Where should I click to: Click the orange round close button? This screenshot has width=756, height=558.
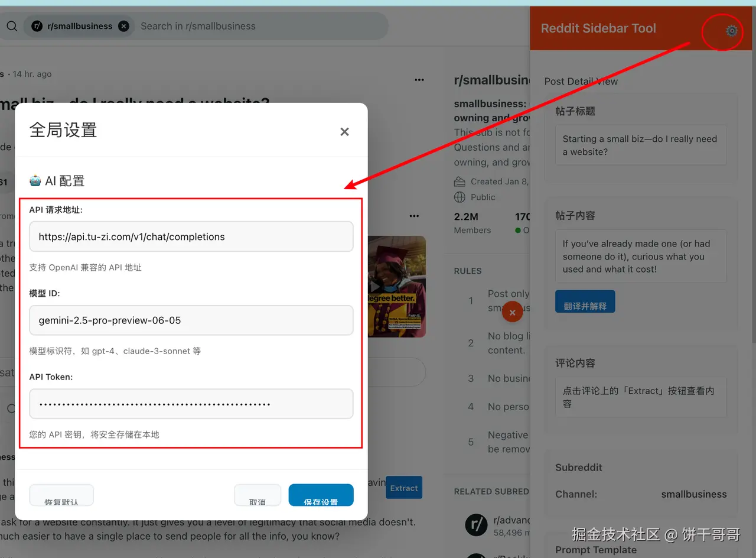(513, 312)
